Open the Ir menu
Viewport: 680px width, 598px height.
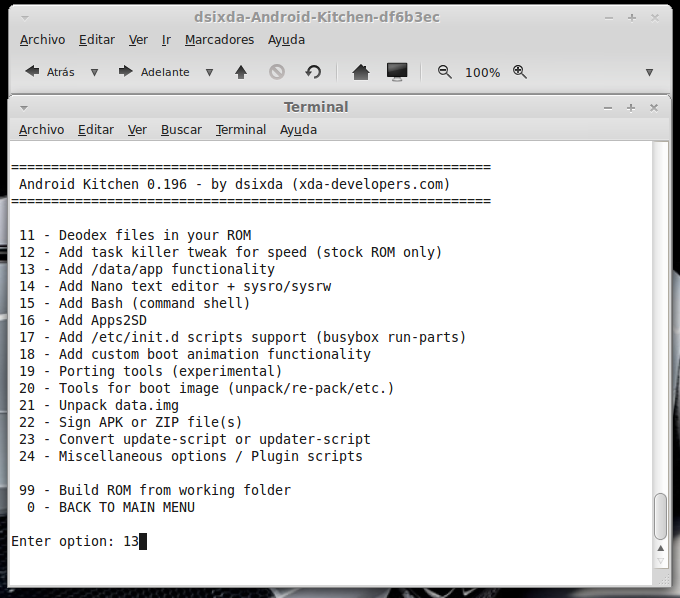166,40
